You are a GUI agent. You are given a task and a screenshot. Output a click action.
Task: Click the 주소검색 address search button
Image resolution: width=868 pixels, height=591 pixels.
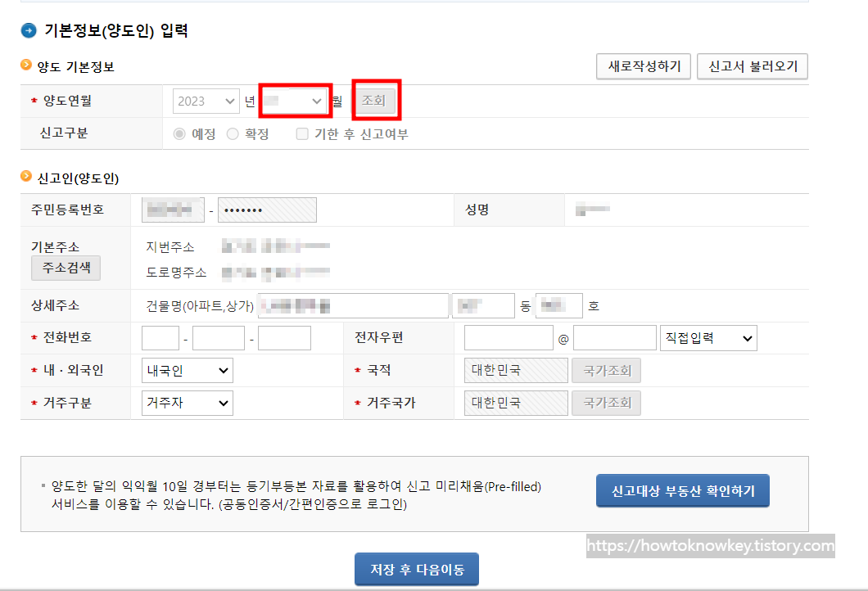point(65,268)
